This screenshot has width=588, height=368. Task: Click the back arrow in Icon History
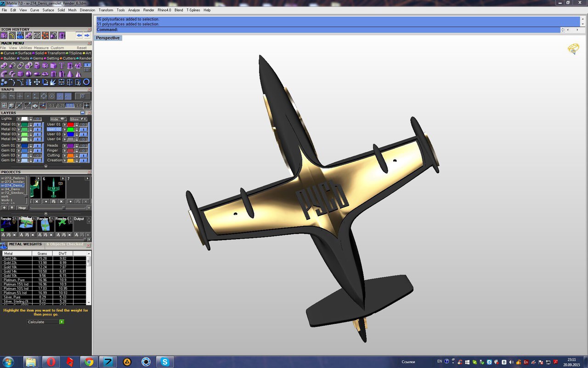79,35
